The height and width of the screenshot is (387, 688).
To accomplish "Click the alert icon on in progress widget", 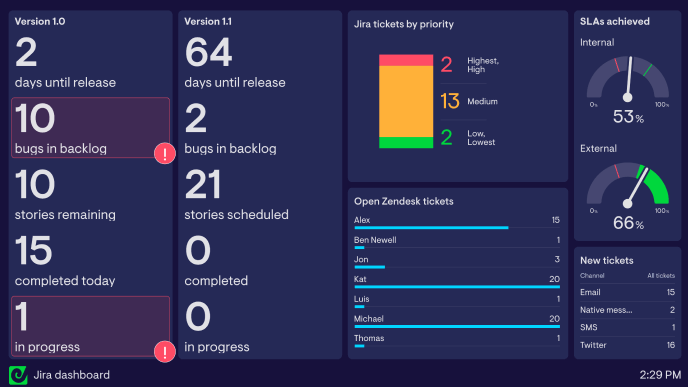I will coord(165,351).
